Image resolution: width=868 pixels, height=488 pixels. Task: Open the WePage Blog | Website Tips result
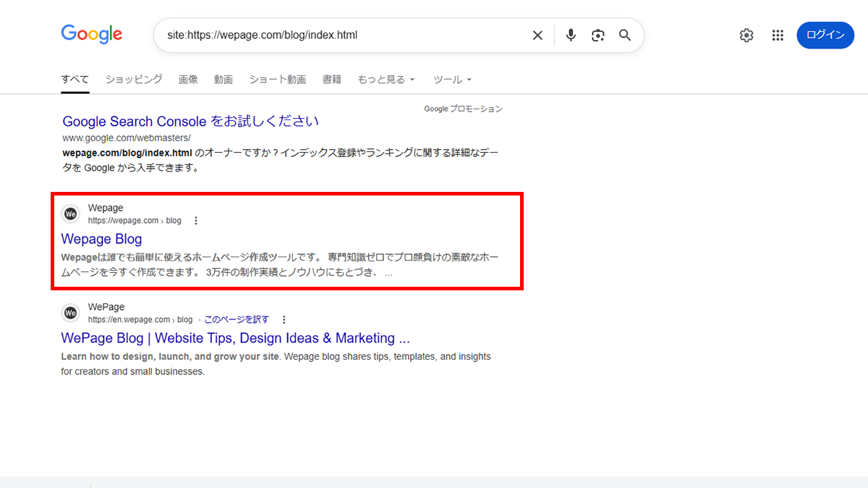tap(236, 338)
